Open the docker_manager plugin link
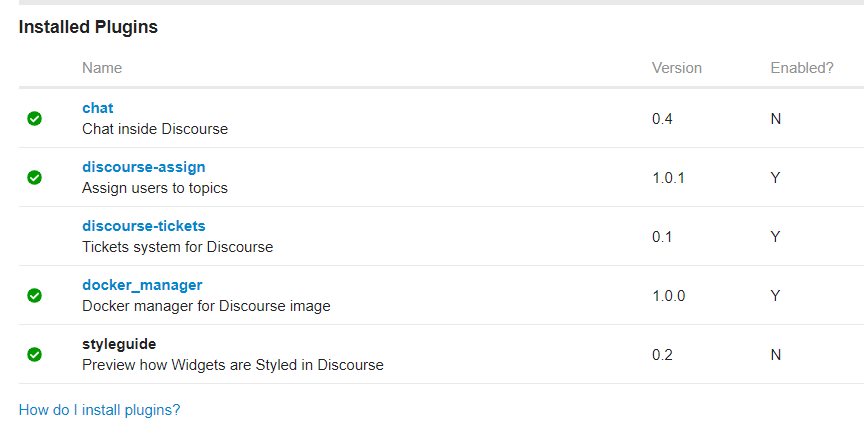This screenshot has width=864, height=435. [x=142, y=285]
